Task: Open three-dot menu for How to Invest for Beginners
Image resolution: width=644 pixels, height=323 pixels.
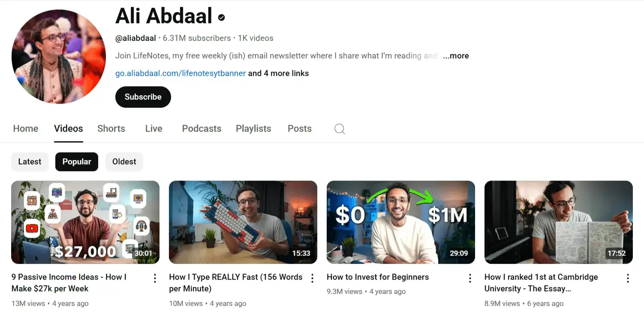Action: pos(470,278)
